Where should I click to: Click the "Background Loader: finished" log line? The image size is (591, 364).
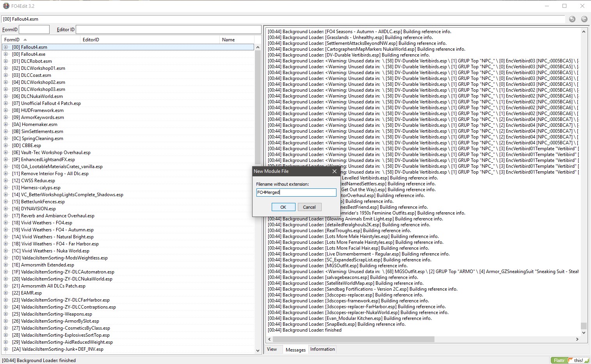[x=304, y=330]
